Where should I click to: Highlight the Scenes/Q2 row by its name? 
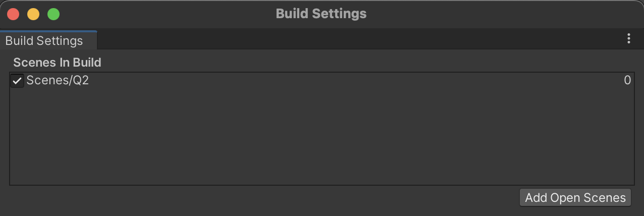[58, 80]
